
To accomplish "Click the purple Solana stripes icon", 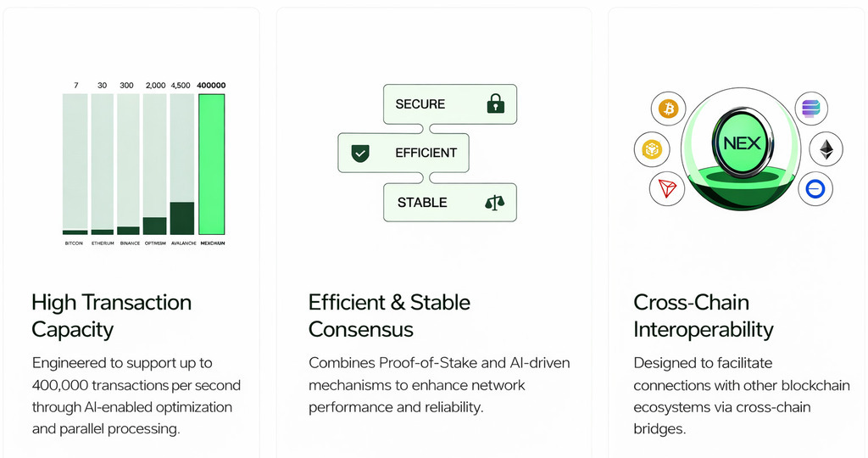I will (x=811, y=109).
